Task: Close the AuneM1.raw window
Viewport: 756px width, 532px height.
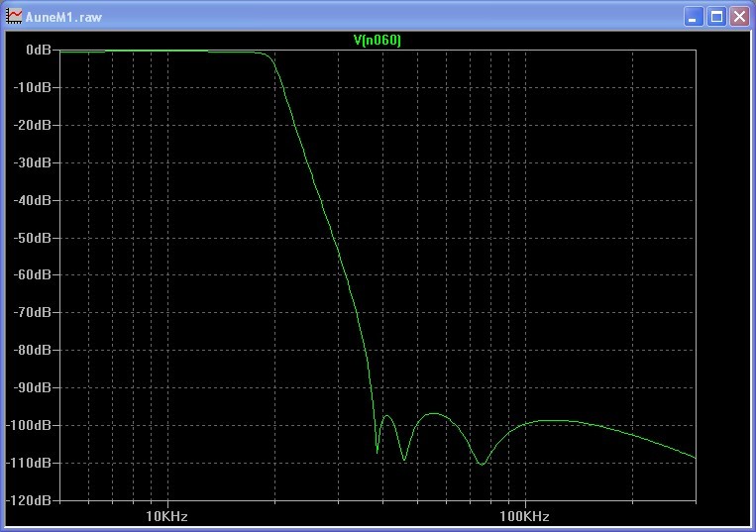Action: [739, 17]
